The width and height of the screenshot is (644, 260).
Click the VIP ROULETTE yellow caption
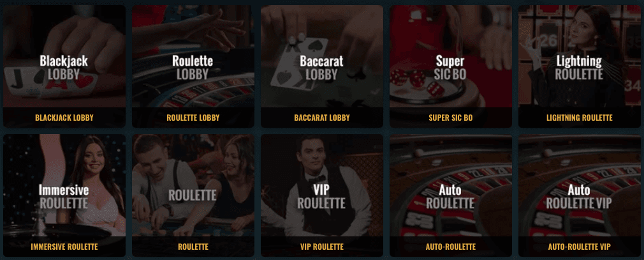(x=322, y=247)
